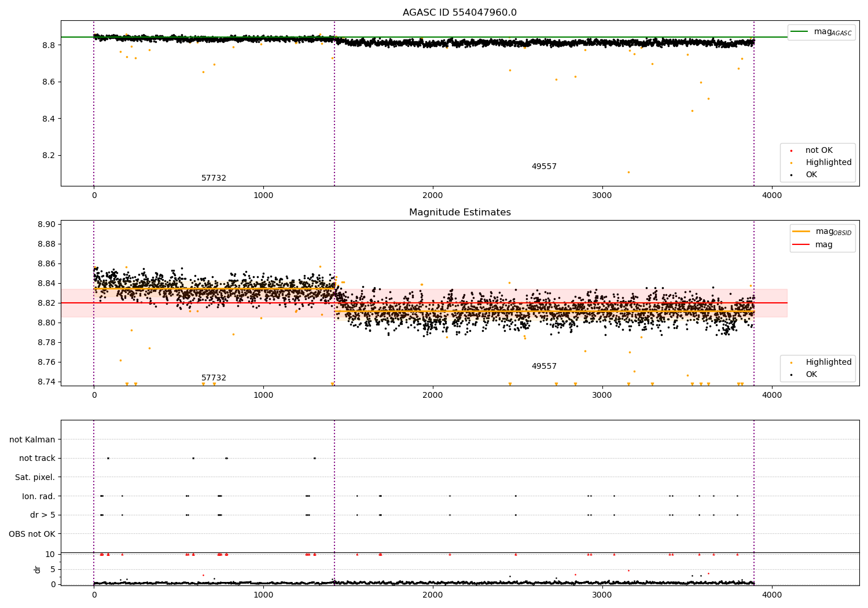
Task: Click the 8.74 y-axis tick label
Action: 47,382
